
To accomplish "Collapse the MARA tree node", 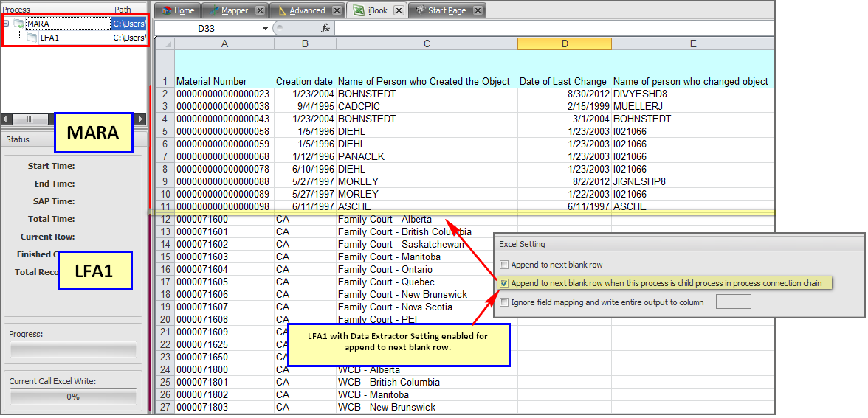I will [6, 24].
